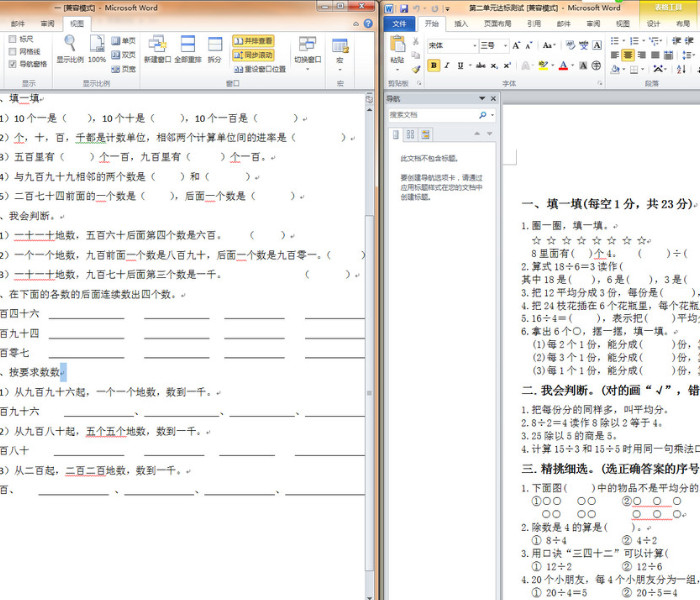Viewport: 700px width, 600px height.
Task: Click Superscript x² icon
Action: [x=507, y=66]
